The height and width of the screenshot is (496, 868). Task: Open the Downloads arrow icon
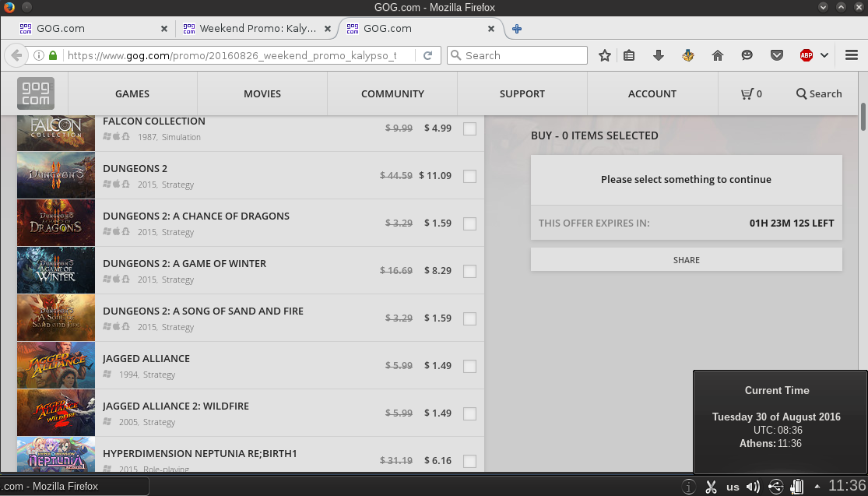click(x=658, y=55)
